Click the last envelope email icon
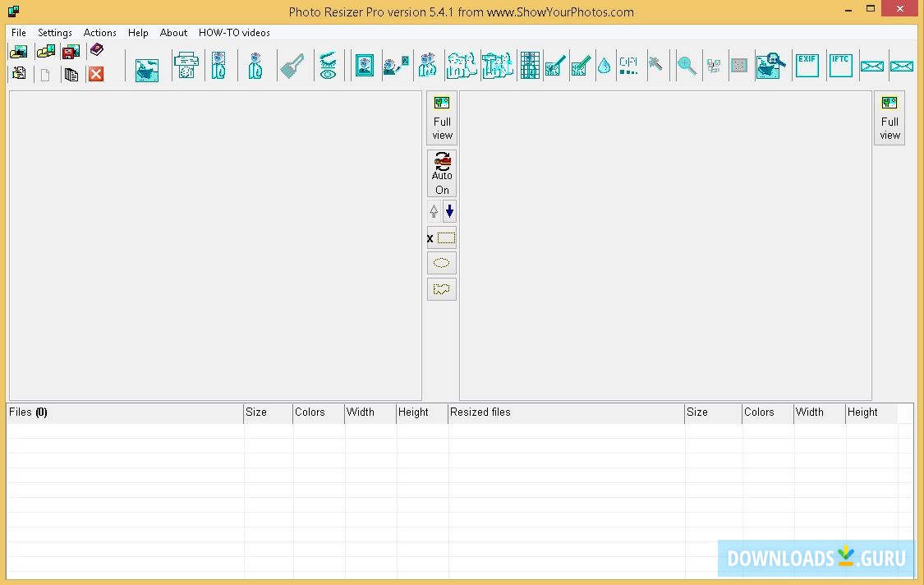The width and height of the screenshot is (924, 585). tap(902, 66)
